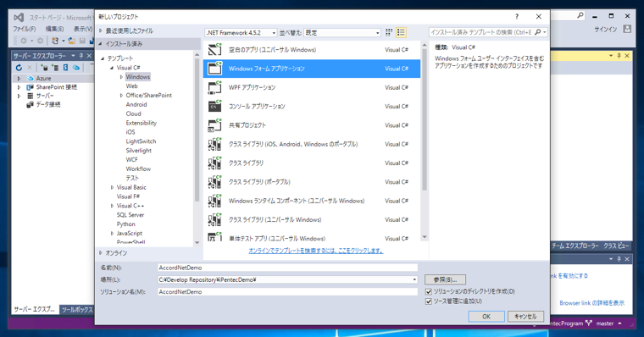The image size is (644, 337).
Task: Click the サーバー node icon in Server Explorer
Action: coord(30,96)
